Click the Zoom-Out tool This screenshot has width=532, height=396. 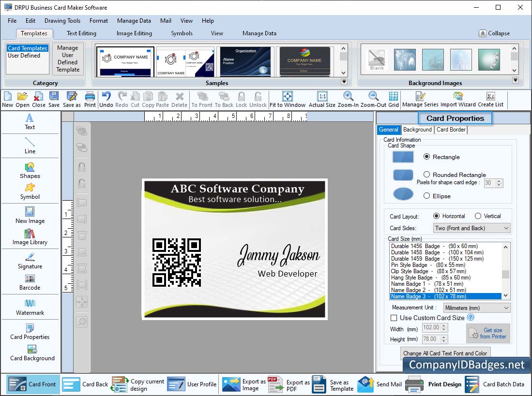pos(373,100)
